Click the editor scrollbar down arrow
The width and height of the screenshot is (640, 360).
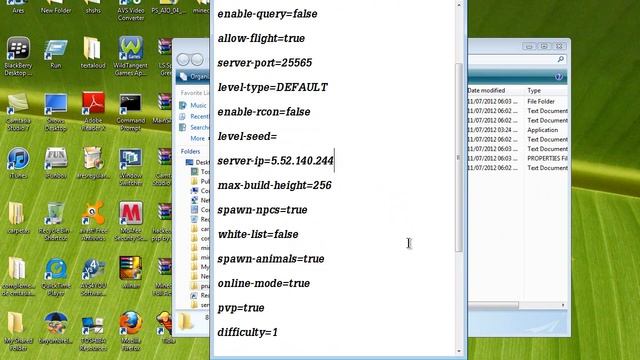point(459,351)
